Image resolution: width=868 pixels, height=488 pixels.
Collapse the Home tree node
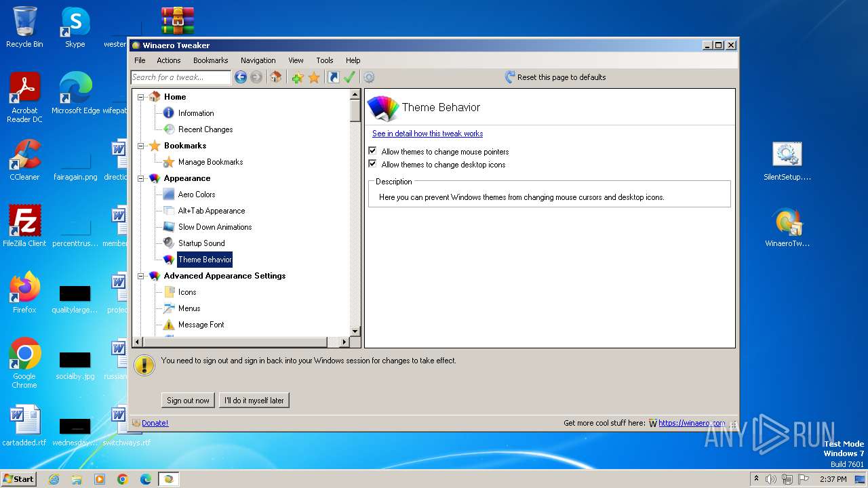click(141, 97)
